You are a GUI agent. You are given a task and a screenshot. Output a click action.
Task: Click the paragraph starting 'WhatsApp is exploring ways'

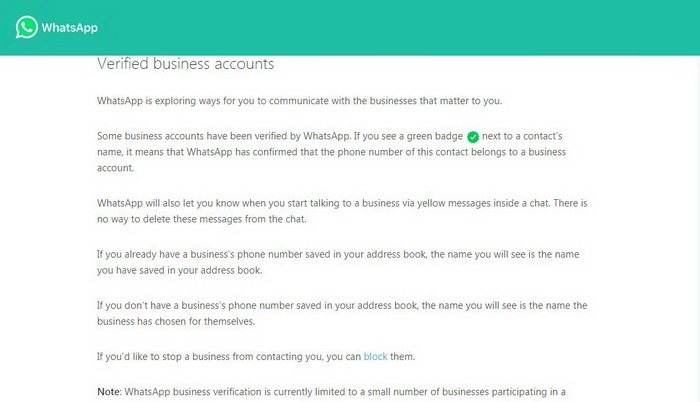pyautogui.click(x=300, y=101)
